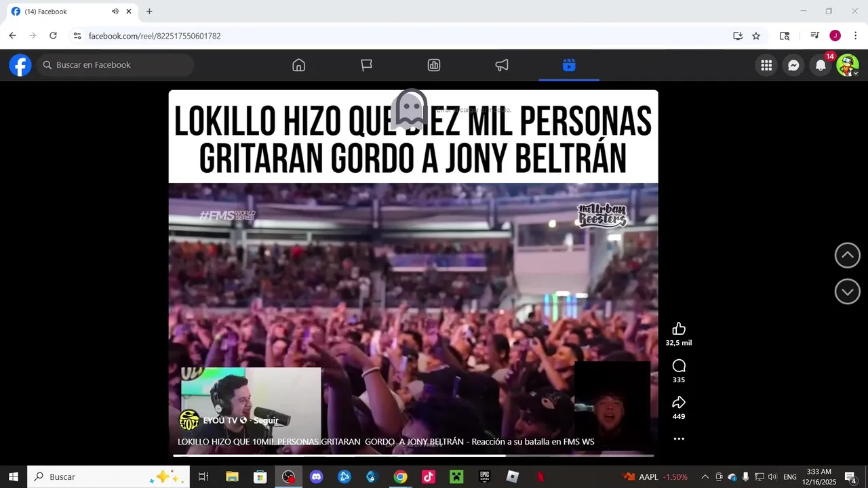
Task: Go to next reel with down chevron
Action: pos(847,292)
